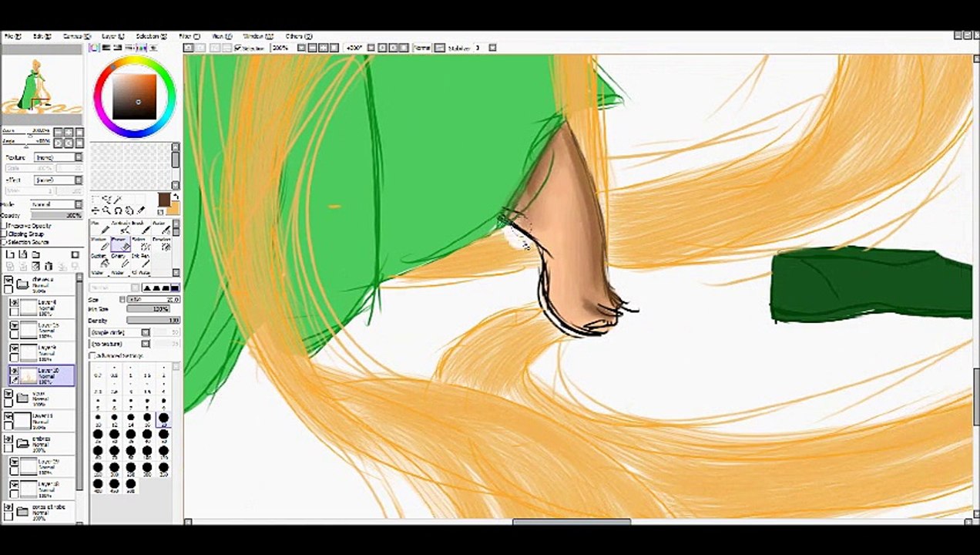Viewport: 980px width, 555px height.
Task: Toggle Advanced Settings checkbox
Action: coord(93,355)
